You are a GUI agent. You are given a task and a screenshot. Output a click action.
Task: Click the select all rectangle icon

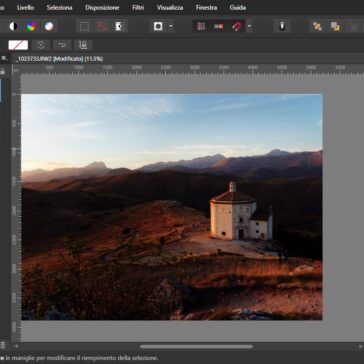[x=84, y=26]
